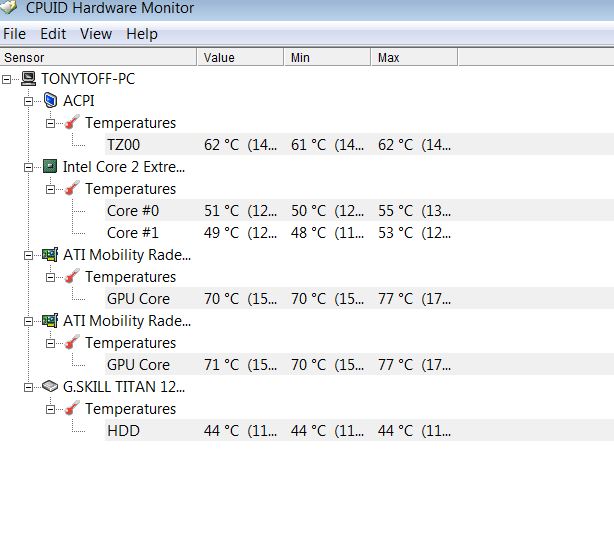
Task: Select the Intel Core 2 Extre... item
Action: 124,167
